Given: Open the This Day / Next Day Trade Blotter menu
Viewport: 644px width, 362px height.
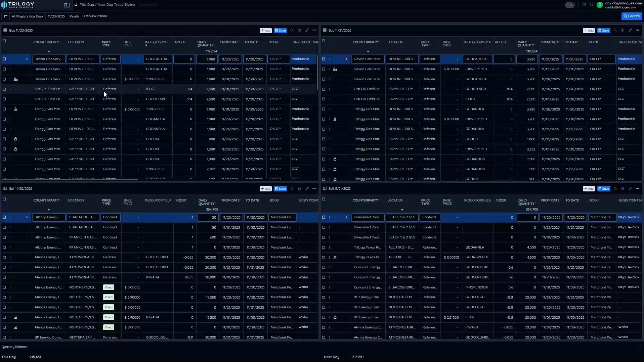Looking at the screenshot, I should pyautogui.click(x=108, y=5).
